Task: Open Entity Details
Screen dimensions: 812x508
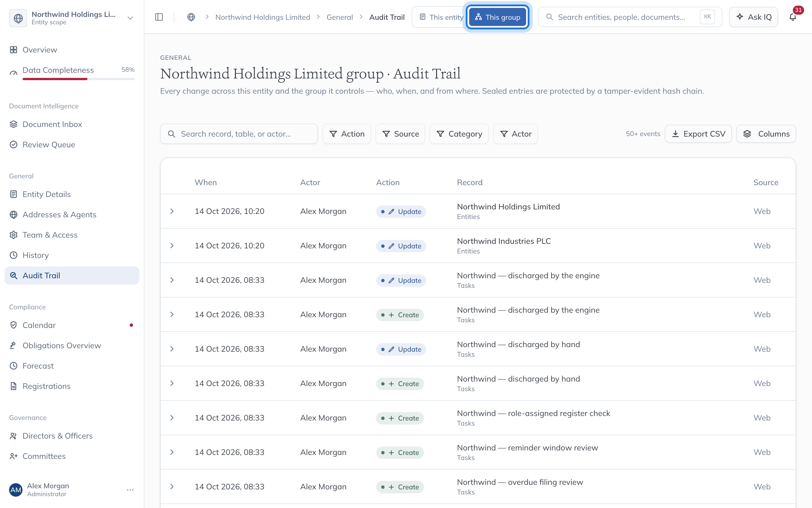Action: coord(72,194)
